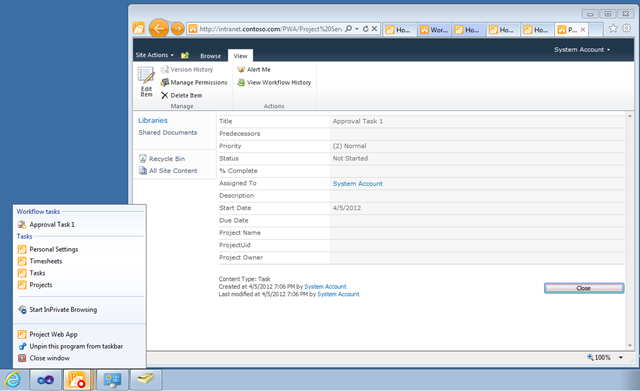Switch to the Browse ribbon tab
Viewport: 640px width, 391px height.
(210, 56)
